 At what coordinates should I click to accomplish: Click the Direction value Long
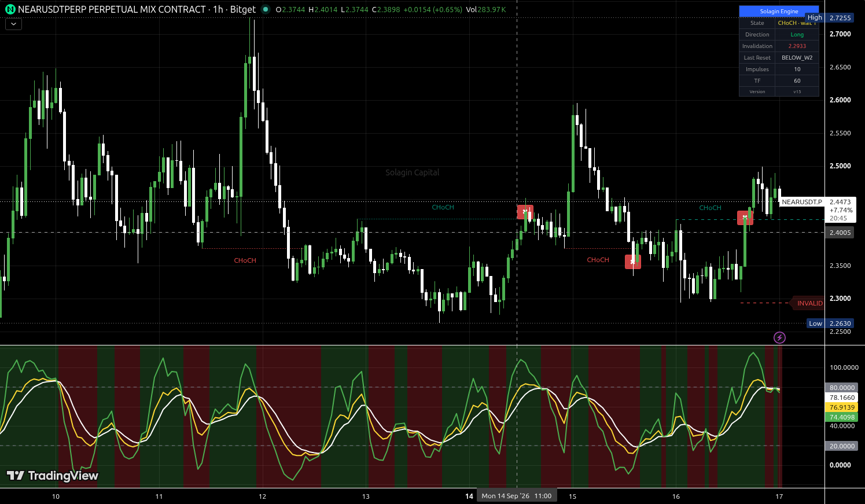[797, 35]
